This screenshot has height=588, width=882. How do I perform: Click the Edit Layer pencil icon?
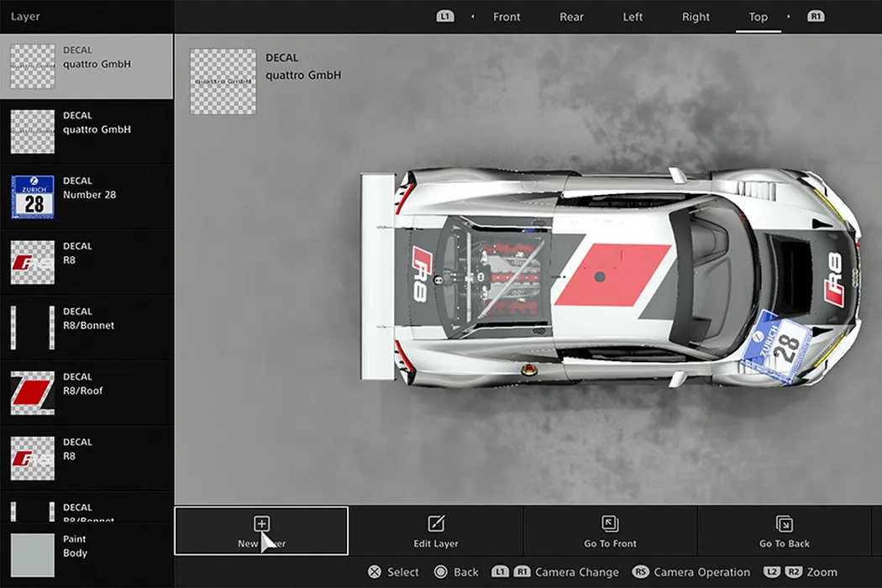[436, 524]
